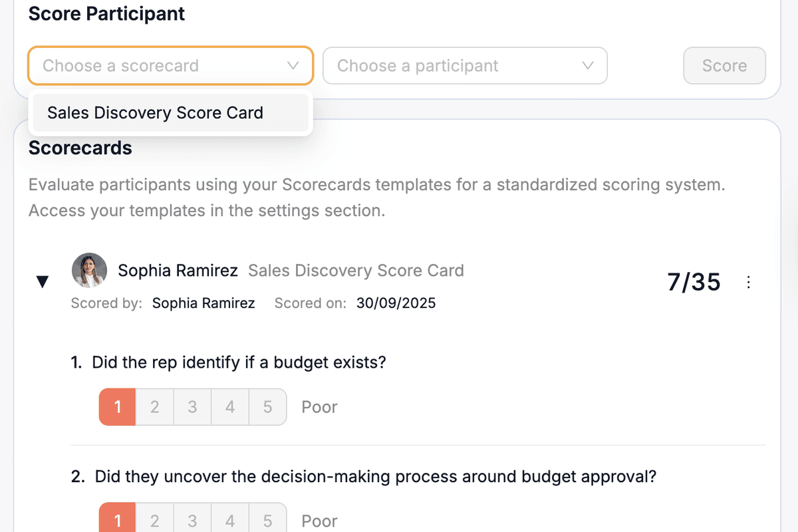The height and width of the screenshot is (532, 798).
Task: Click the collapse triangle beside Sophia Ramirez
Action: pyautogui.click(x=43, y=281)
